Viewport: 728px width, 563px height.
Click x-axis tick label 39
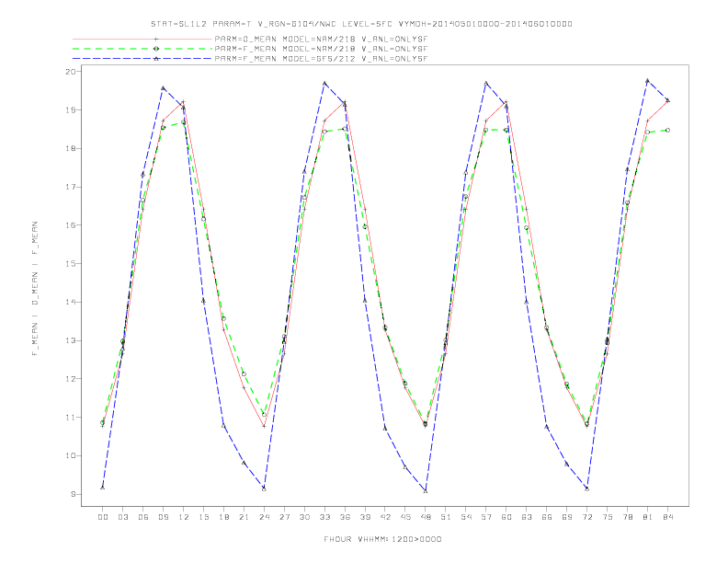[x=365, y=517]
